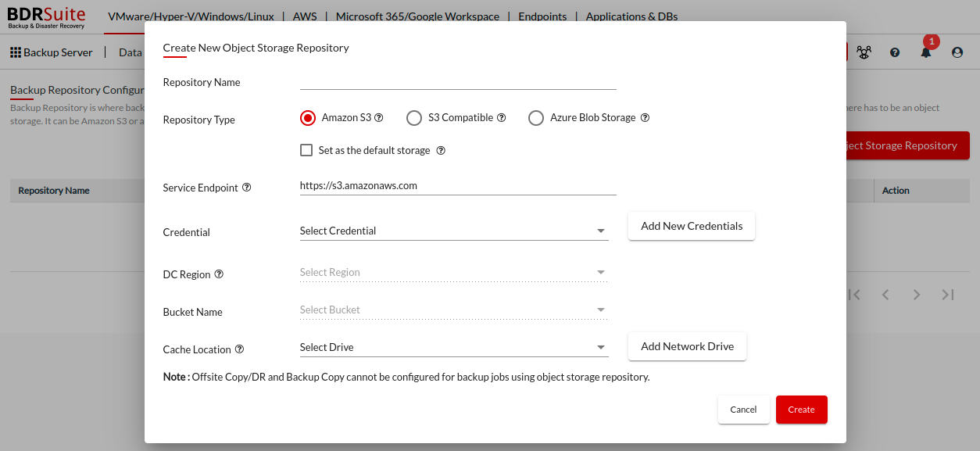The height and width of the screenshot is (451, 980).
Task: Open notifications bell icon
Action: coord(926,52)
